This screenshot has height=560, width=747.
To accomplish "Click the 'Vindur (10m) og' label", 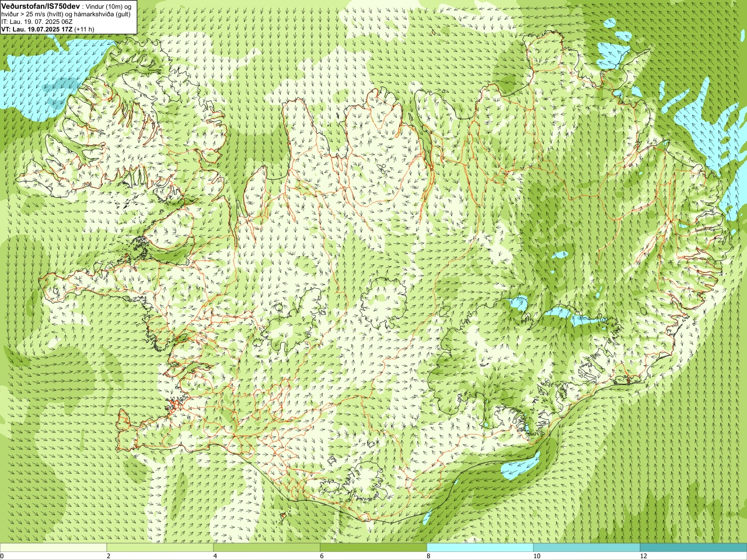I will point(109,6).
